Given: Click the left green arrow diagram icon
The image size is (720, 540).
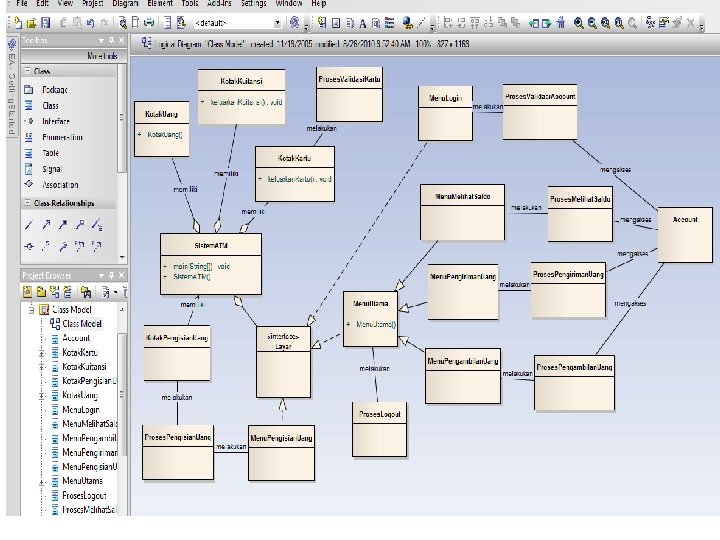Looking at the screenshot, I should [534, 23].
